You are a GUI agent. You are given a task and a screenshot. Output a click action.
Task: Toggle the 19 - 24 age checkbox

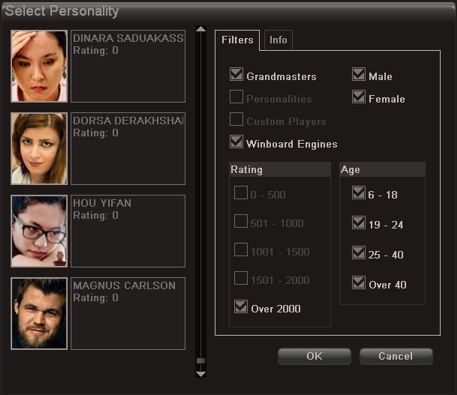(x=359, y=223)
